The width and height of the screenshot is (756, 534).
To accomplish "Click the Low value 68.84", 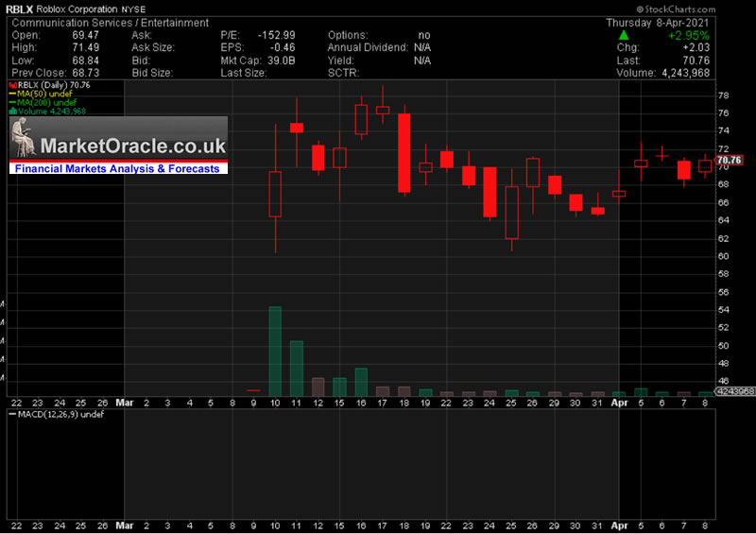I will point(85,60).
